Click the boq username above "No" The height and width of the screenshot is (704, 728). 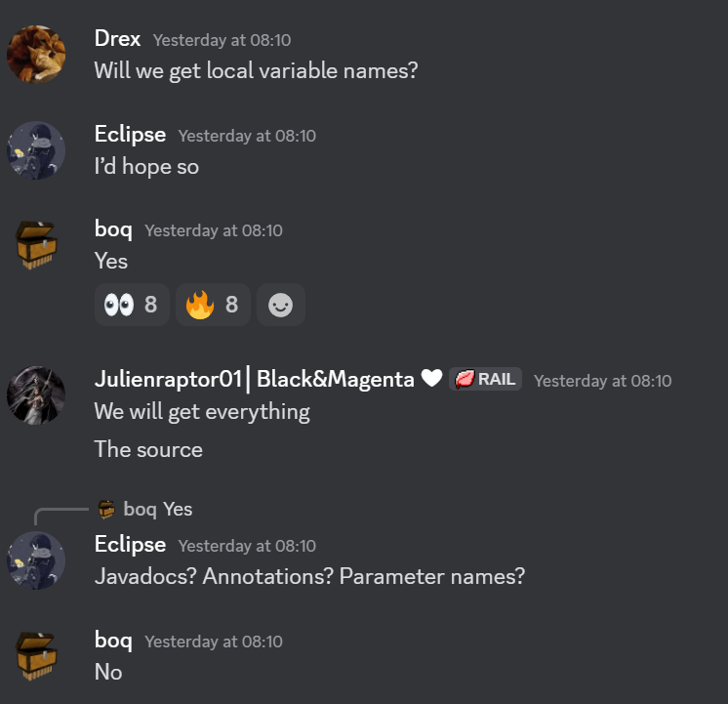pyautogui.click(x=113, y=641)
